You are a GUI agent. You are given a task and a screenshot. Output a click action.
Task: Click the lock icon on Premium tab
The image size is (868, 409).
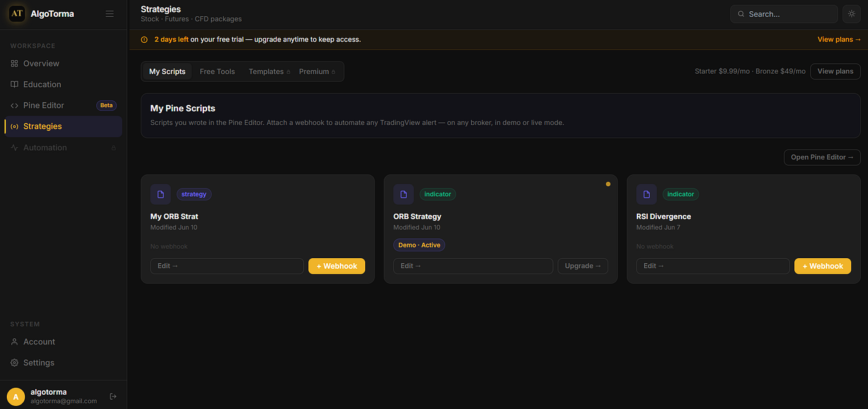pos(334,72)
